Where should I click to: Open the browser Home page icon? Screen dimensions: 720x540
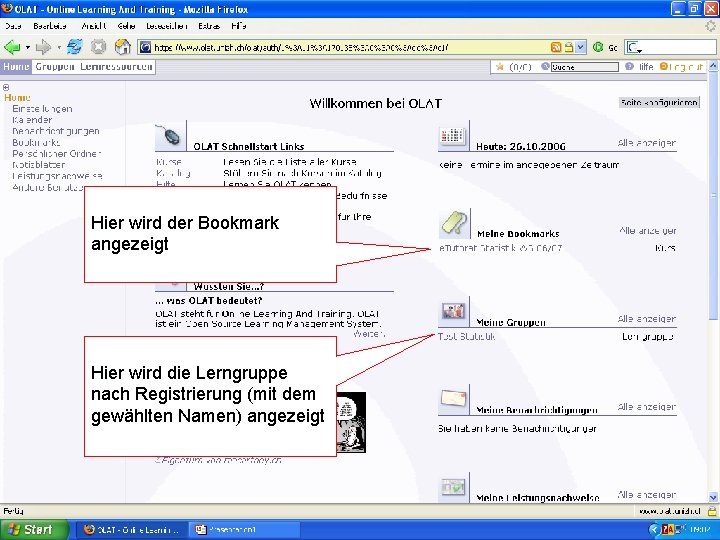[x=123, y=47]
